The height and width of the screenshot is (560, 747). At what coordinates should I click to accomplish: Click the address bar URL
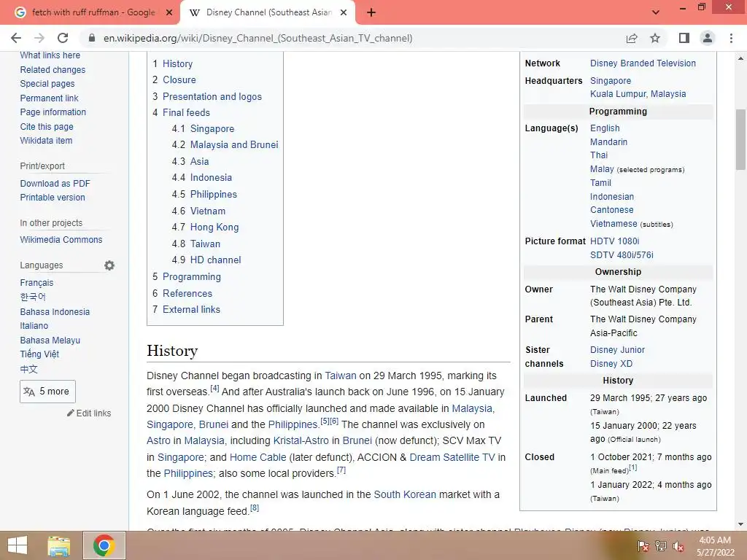tap(258, 38)
